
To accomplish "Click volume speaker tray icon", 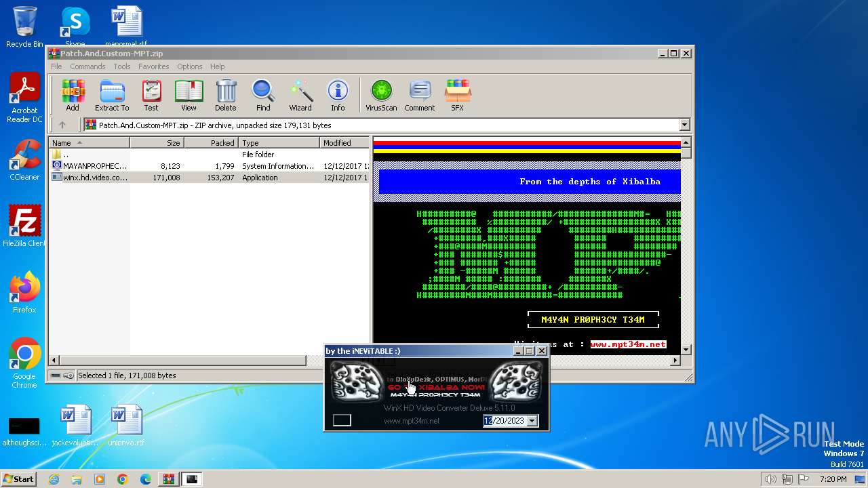I will (770, 479).
